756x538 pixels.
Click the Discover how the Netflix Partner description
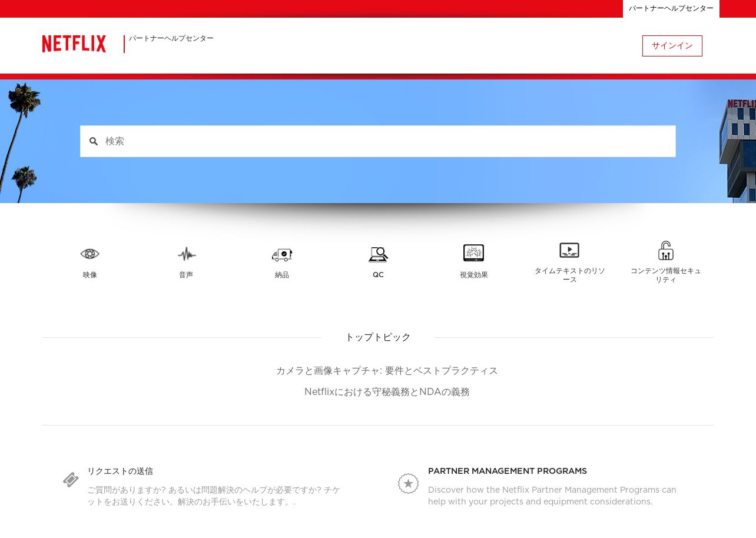552,496
